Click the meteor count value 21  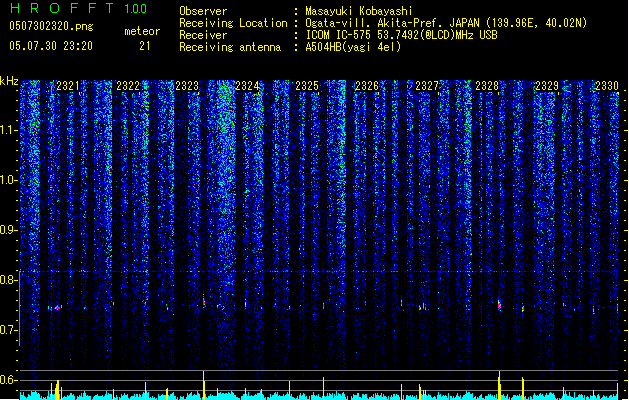145,46
